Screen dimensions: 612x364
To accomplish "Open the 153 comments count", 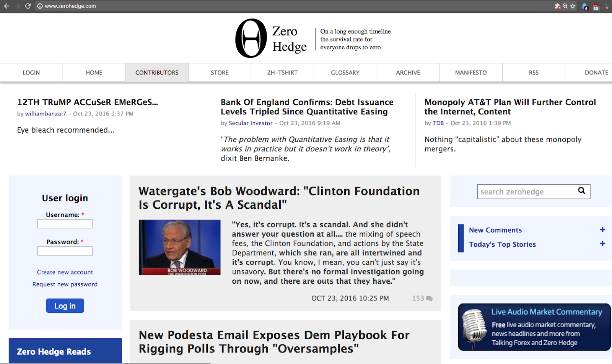I will pos(418,298).
